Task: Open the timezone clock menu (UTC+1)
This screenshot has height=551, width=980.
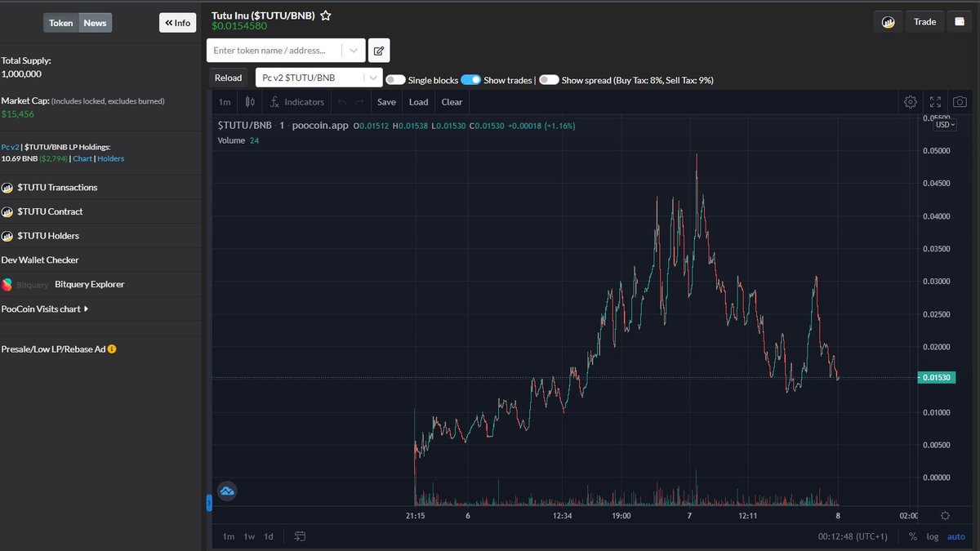Action: coord(853,536)
